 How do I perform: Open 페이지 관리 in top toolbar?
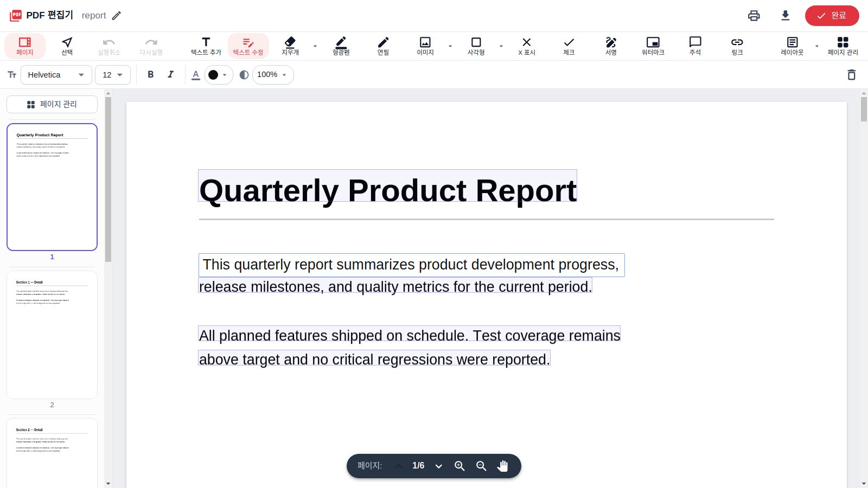pyautogui.click(x=843, y=46)
